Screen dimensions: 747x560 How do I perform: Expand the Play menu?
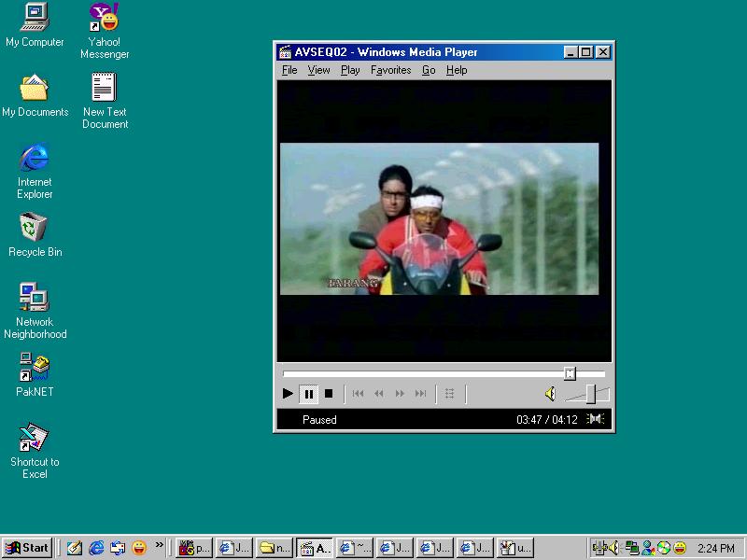pyautogui.click(x=350, y=70)
